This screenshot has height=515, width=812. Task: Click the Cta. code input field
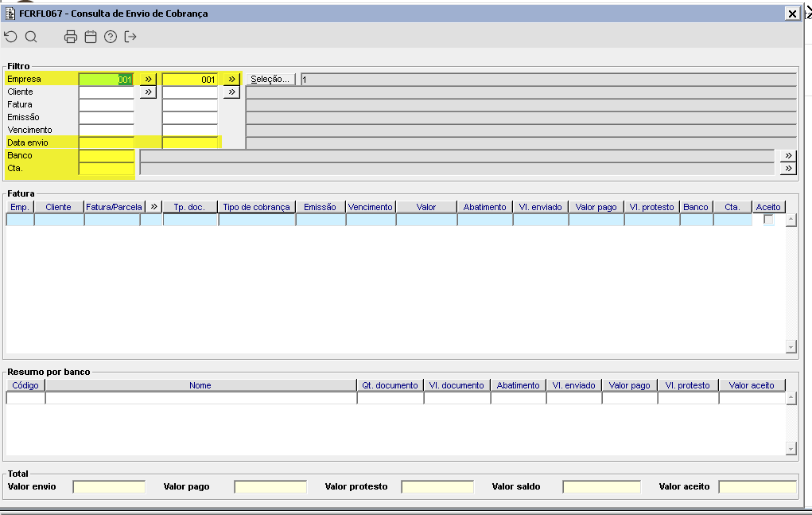tap(107, 169)
